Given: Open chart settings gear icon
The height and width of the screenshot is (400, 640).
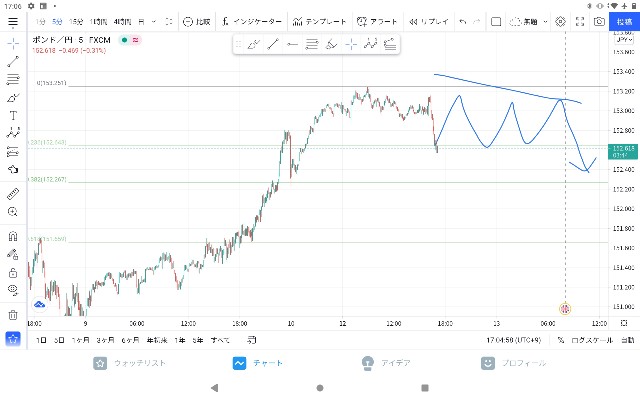Looking at the screenshot, I should pos(560,22).
